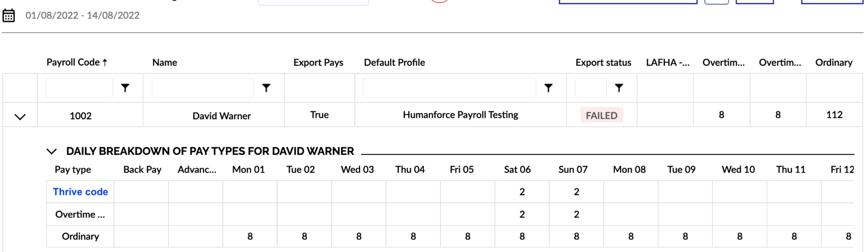Click the Ordinary column header in main grid

pyautogui.click(x=834, y=62)
